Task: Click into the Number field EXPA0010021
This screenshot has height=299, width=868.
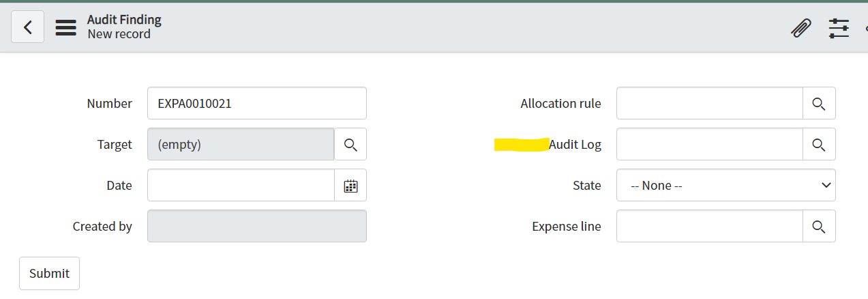Action: (257, 103)
